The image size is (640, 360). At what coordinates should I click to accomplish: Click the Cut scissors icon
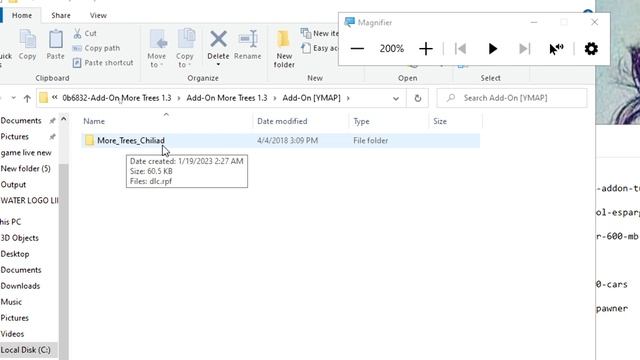click(78, 33)
